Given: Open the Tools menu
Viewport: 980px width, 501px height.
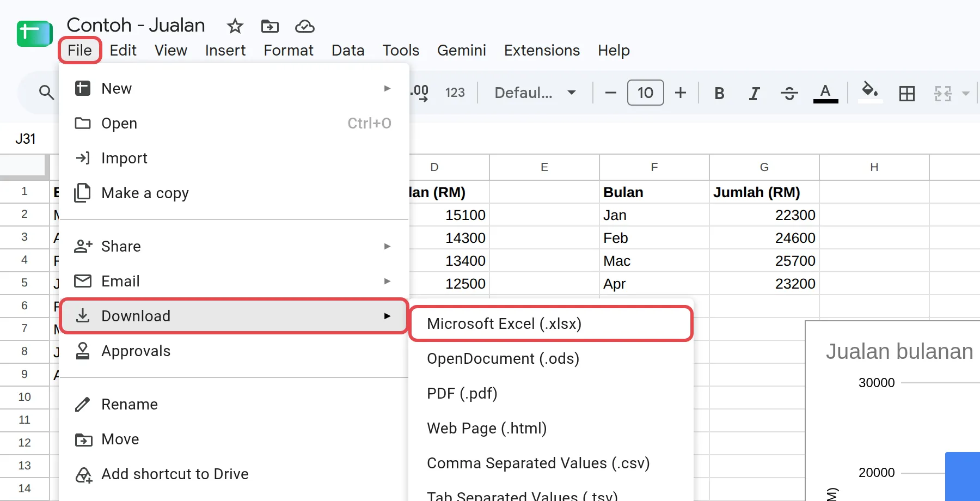Looking at the screenshot, I should tap(401, 50).
